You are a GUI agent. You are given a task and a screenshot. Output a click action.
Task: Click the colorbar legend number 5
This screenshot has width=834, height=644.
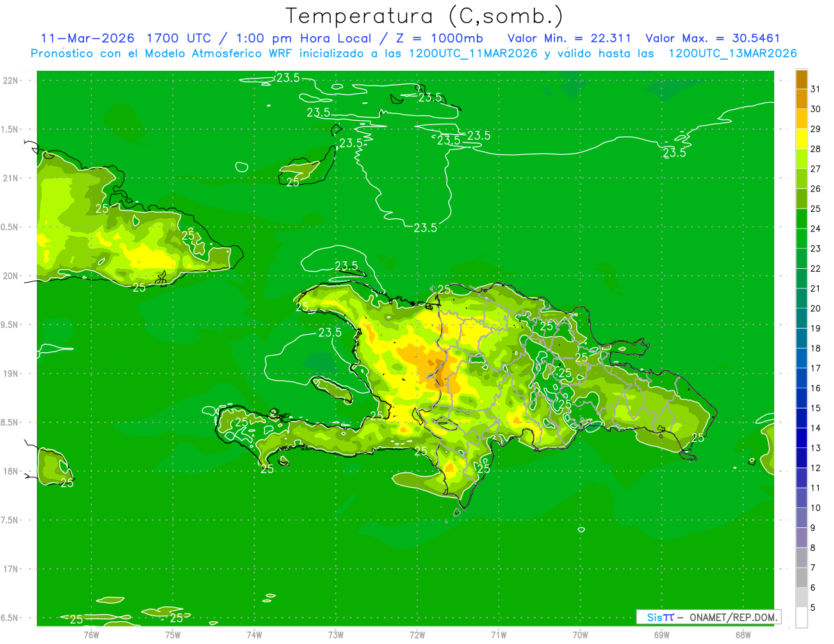pyautogui.click(x=812, y=607)
